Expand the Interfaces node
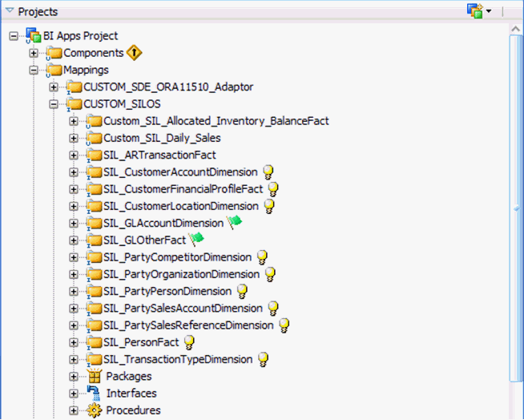This screenshot has width=524, height=420. [x=74, y=394]
